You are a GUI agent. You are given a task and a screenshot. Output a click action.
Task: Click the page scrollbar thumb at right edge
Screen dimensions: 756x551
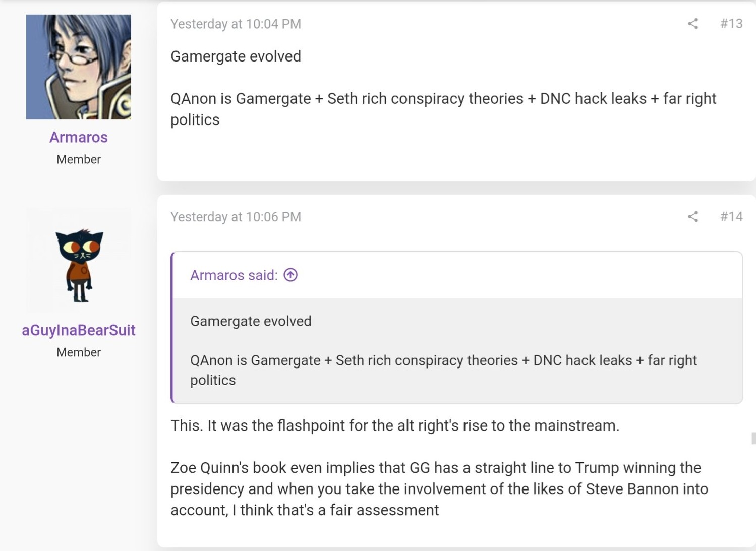coord(753,438)
